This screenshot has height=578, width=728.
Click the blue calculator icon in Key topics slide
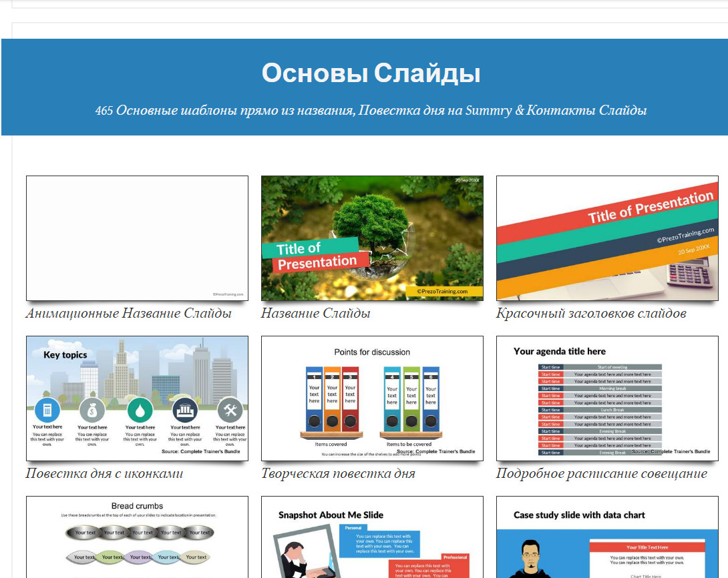[47, 410]
